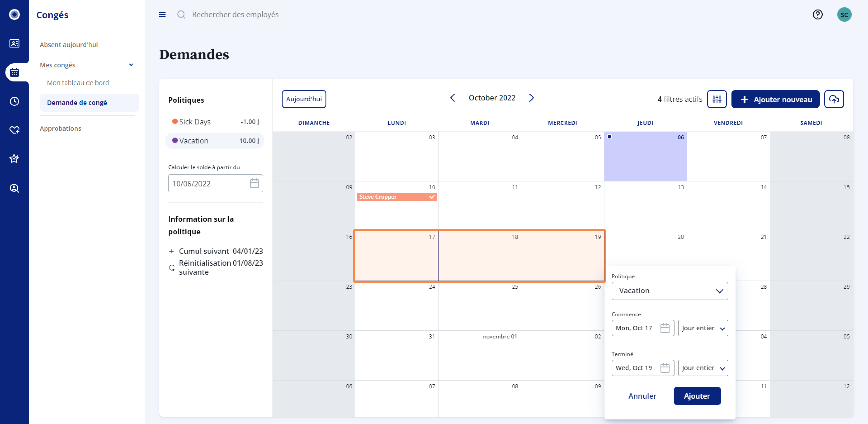Open Approbations menu item
This screenshot has width=868, height=424.
click(x=60, y=129)
